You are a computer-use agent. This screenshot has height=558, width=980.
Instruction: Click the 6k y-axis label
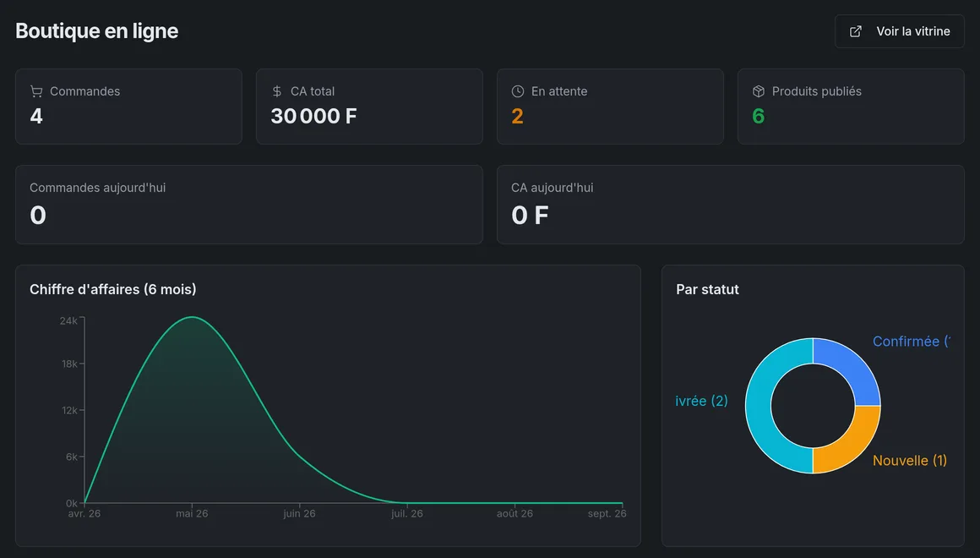(72, 457)
